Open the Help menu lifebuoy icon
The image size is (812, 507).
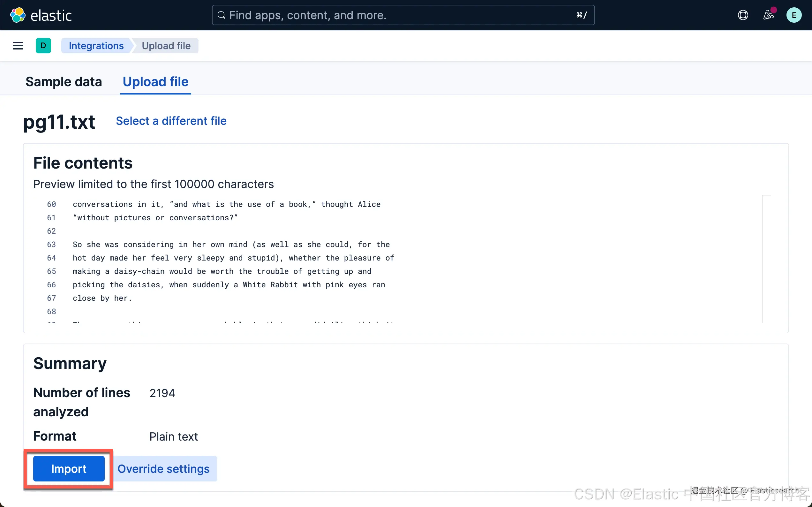(x=743, y=15)
